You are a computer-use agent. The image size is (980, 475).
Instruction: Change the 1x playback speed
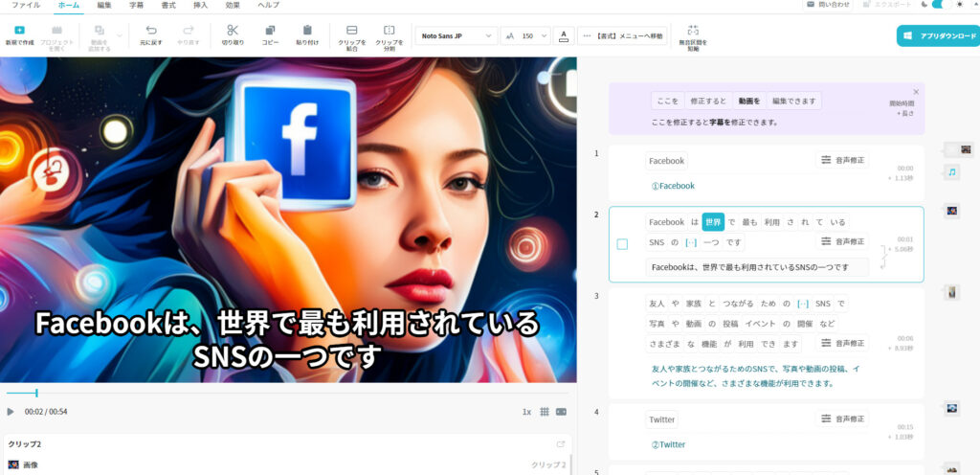(x=527, y=412)
